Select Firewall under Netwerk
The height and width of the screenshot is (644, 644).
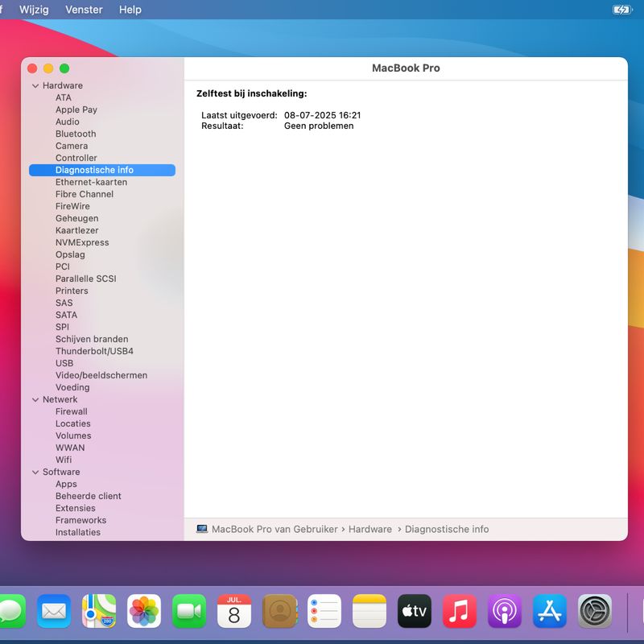point(72,411)
